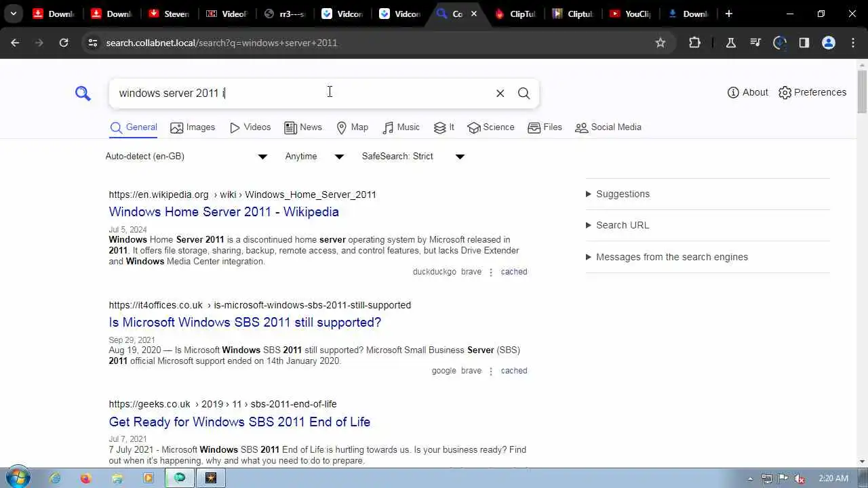This screenshot has height=488, width=868.
Task: Open the Anytime time range dropdown
Action: tap(315, 157)
